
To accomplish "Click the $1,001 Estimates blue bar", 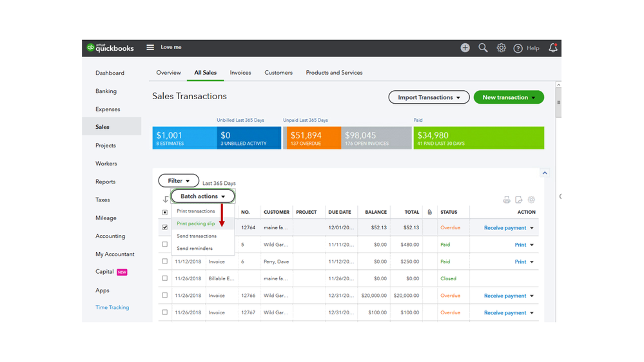I will click(184, 138).
